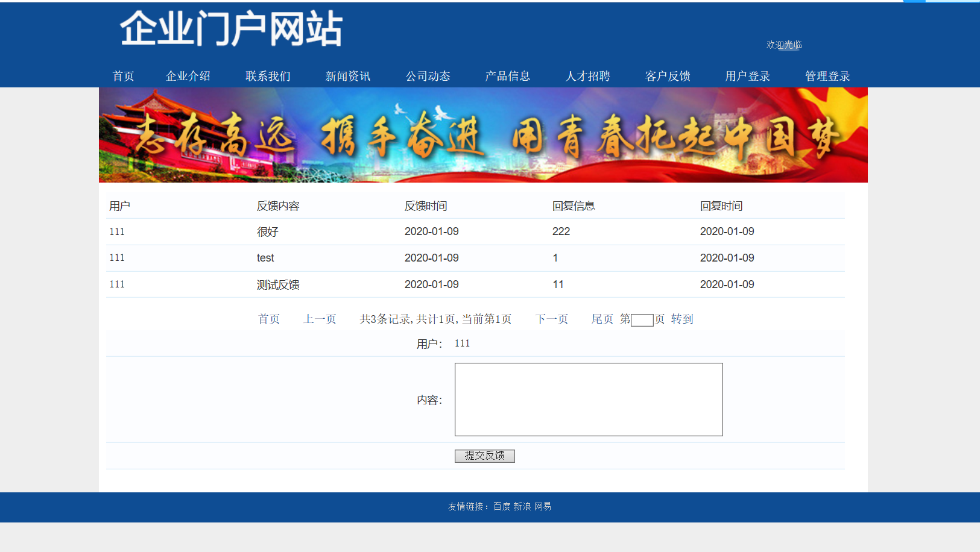Image resolution: width=980 pixels, height=552 pixels.
Task: Open 联系我们 in the navigation bar
Action: coord(268,76)
